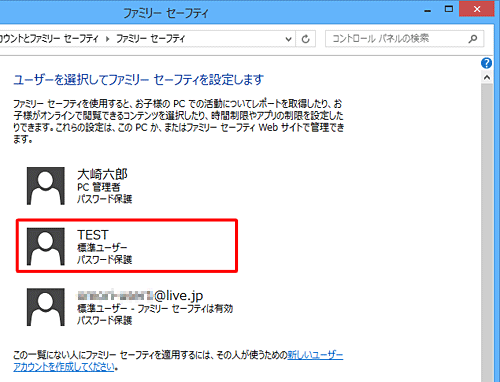Click the 大崎六郎 account name
The height and width of the screenshot is (382, 500).
102,174
